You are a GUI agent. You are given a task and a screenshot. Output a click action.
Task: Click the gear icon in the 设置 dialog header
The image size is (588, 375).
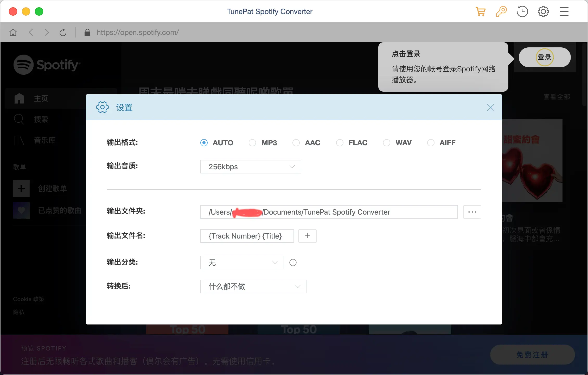103,107
